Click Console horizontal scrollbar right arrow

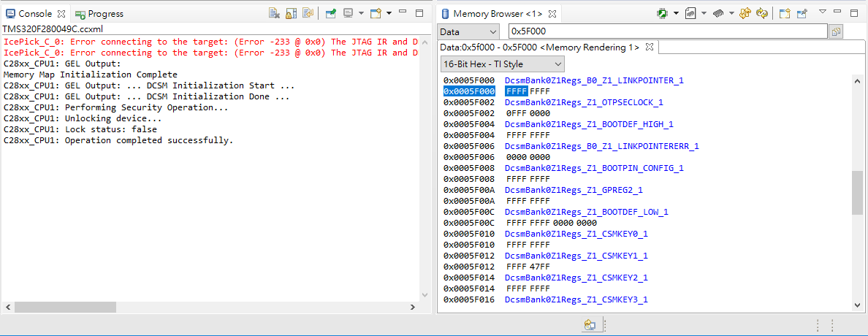tap(412, 307)
